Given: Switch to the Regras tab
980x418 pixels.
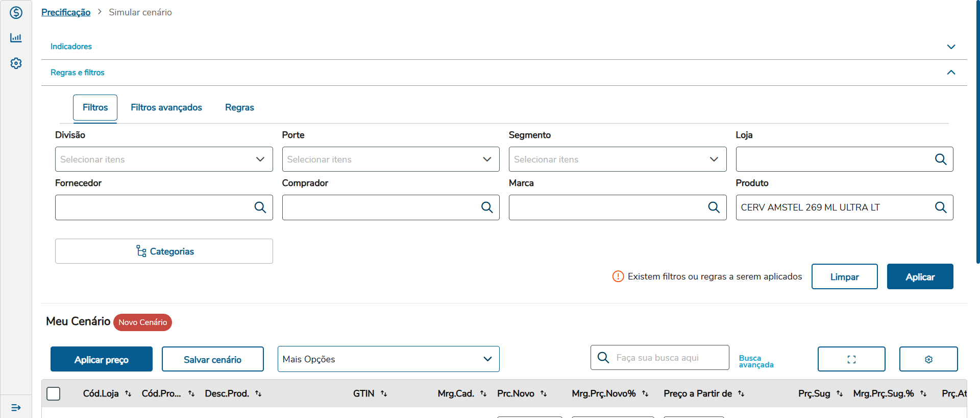Looking at the screenshot, I should pos(239,107).
